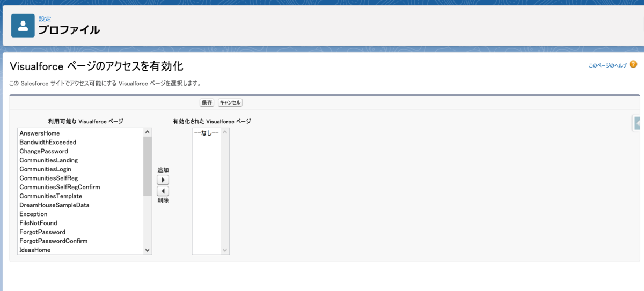The image size is (644, 291).
Task: Click scroll down arrow in enabled pages list
Action: pyautogui.click(x=225, y=250)
